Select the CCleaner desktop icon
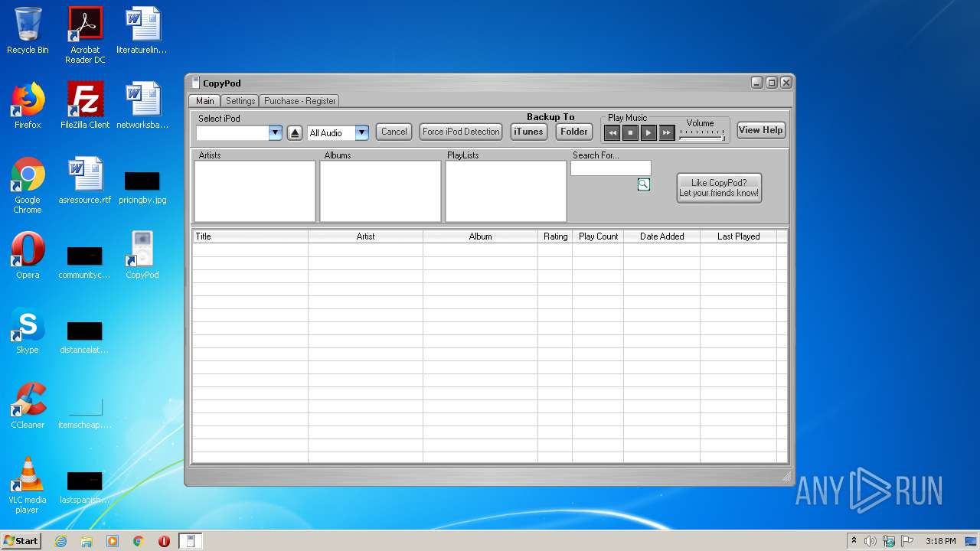The height and width of the screenshot is (551, 980). pos(28,406)
